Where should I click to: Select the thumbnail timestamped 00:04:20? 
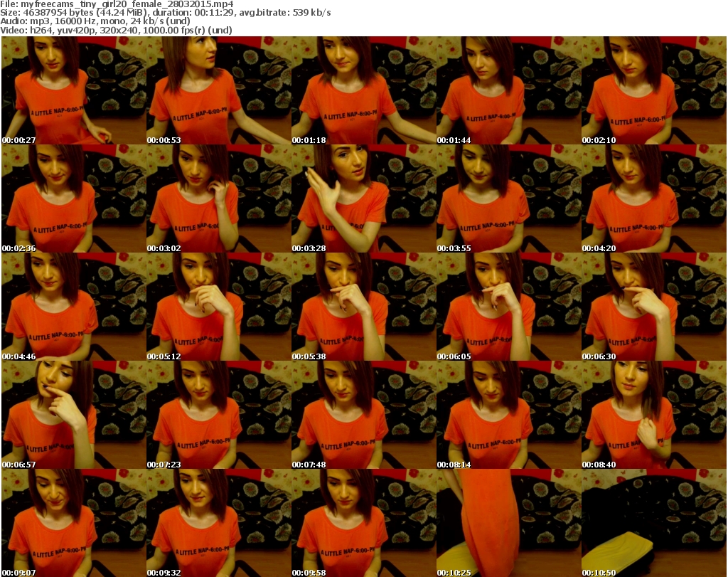tap(654, 198)
